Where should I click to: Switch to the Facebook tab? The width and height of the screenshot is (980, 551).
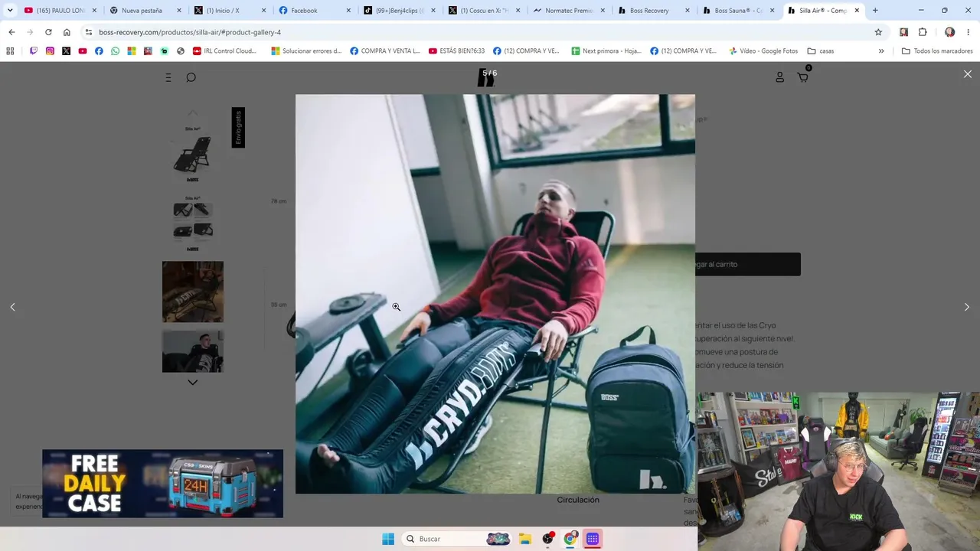tap(314, 11)
